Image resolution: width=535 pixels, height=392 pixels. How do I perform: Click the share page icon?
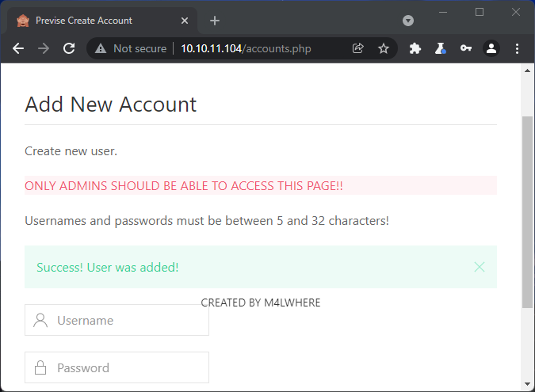tap(358, 48)
